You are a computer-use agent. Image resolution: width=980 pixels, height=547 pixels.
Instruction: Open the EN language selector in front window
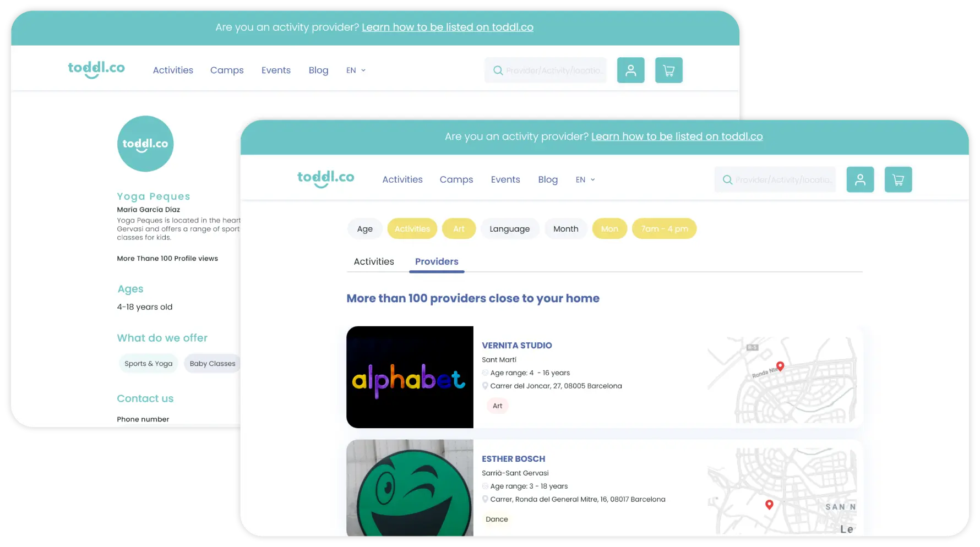pos(585,180)
